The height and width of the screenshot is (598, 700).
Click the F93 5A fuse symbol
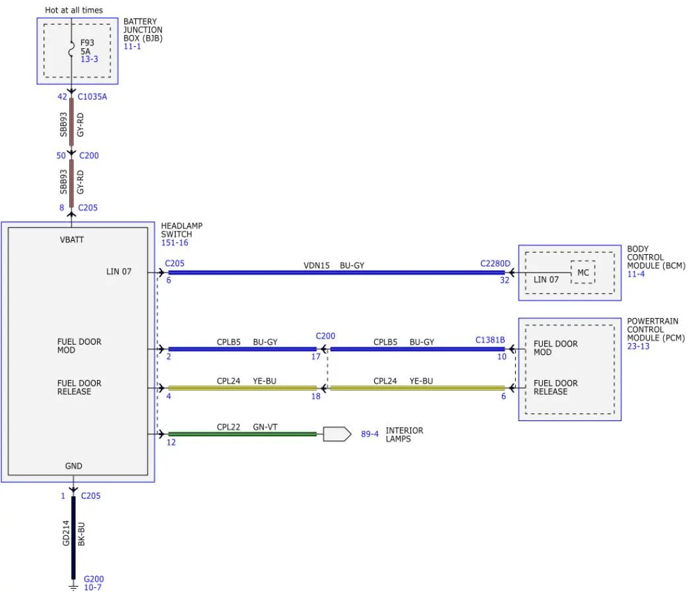coord(71,49)
